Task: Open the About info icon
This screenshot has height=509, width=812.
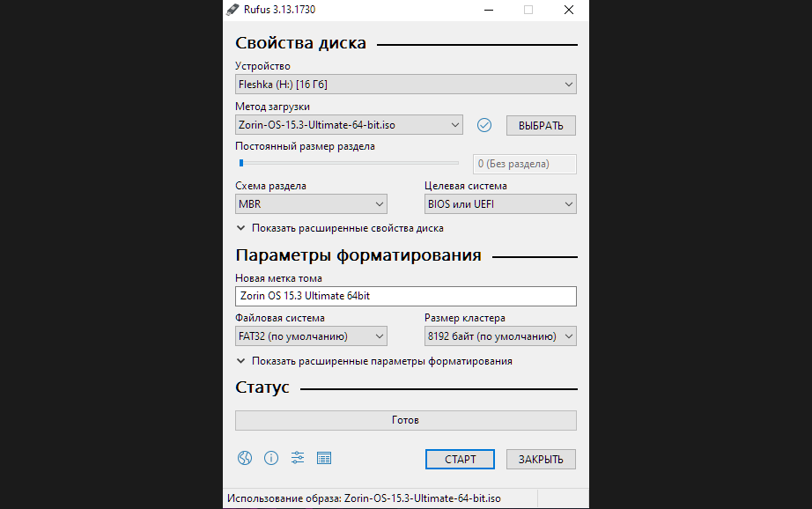Action: (x=271, y=458)
